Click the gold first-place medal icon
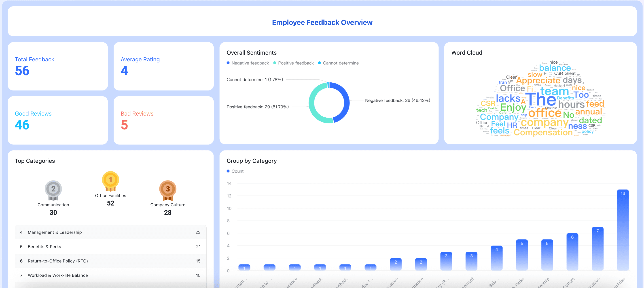644x288 pixels. coord(110,181)
